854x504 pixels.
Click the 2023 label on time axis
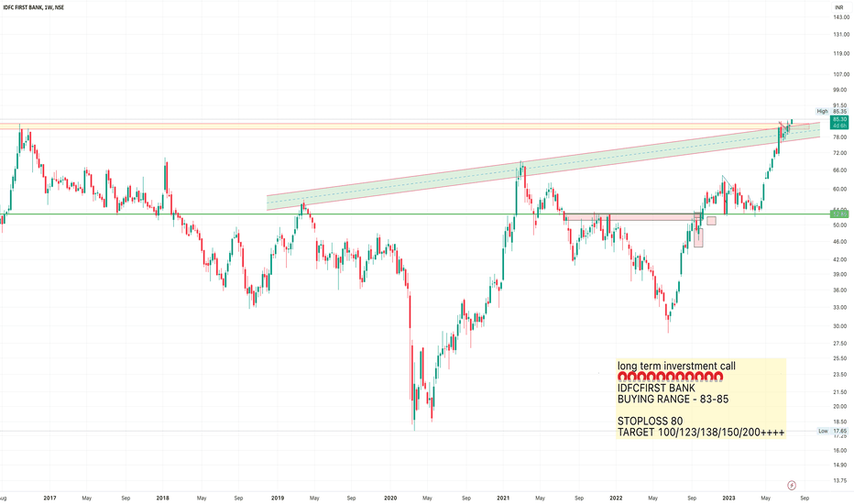pos(728,498)
